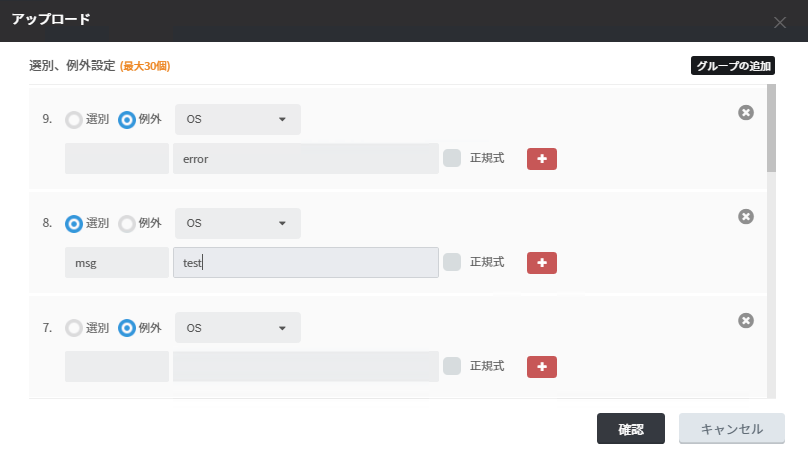Image resolution: width=808 pixels, height=456 pixels.
Task: Cancel the dialog via キャンセル
Action: 732,429
